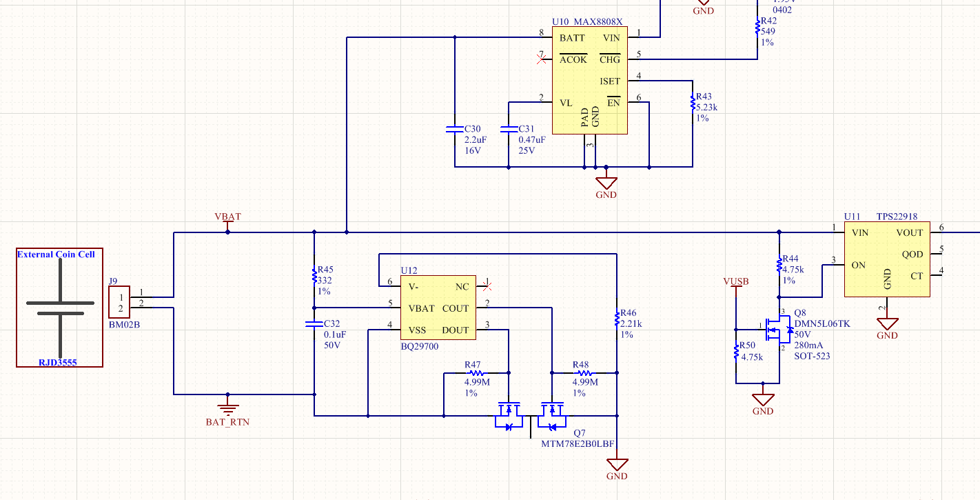Click the VSS pin label on U12
This screenshot has height=500, width=980.
tap(418, 330)
